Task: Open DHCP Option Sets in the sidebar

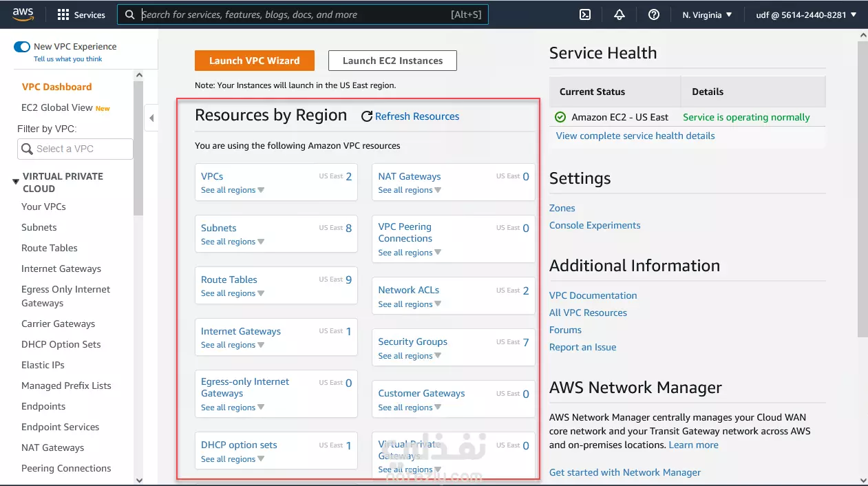Action: pos(61,344)
